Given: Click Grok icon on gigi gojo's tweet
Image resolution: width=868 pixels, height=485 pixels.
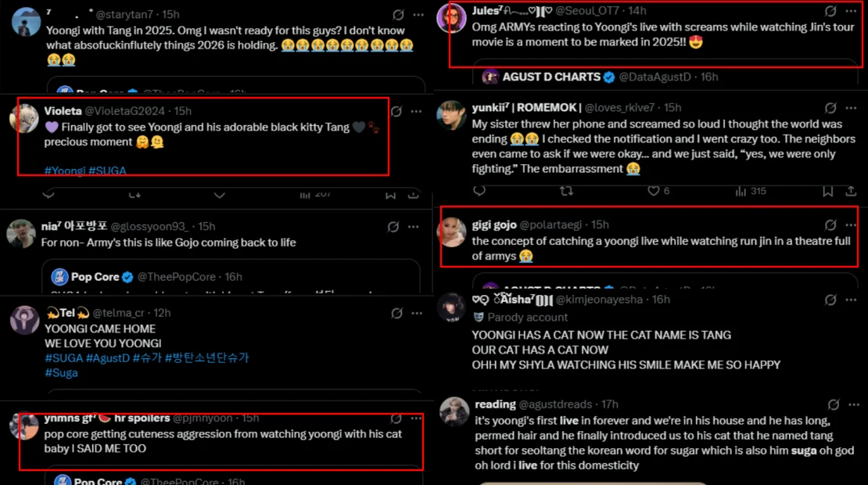Looking at the screenshot, I should 830,225.
